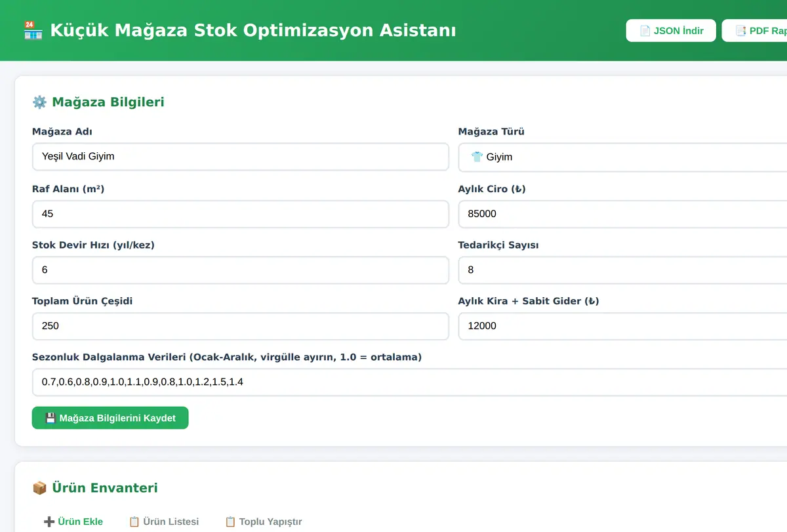The width and height of the screenshot is (787, 532).
Task: Click the Küçük Mağaza Stok Optimizasyon Asistanı title
Action: (x=252, y=30)
